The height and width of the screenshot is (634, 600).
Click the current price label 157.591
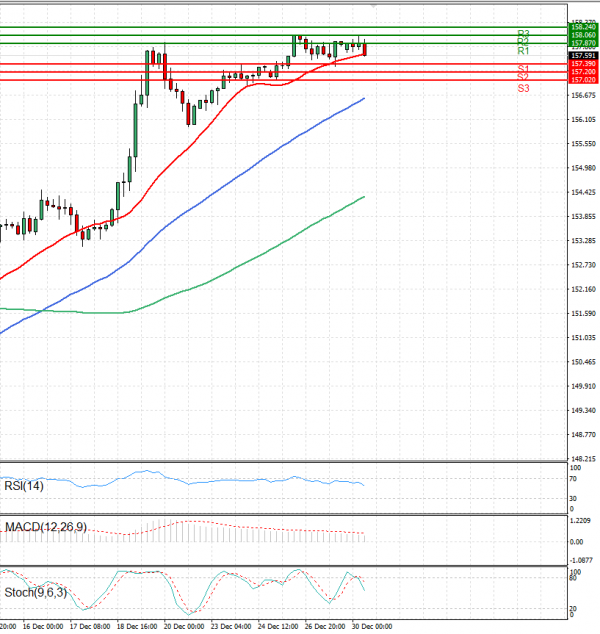click(583, 56)
